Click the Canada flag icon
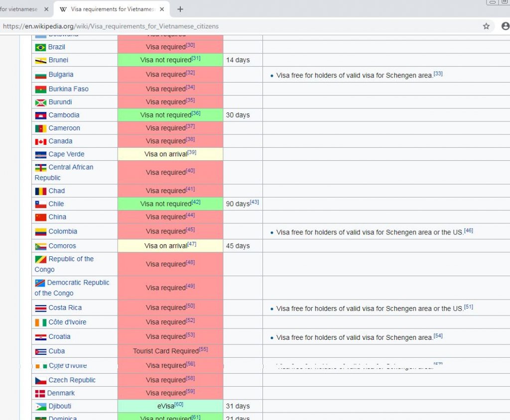 coord(41,142)
